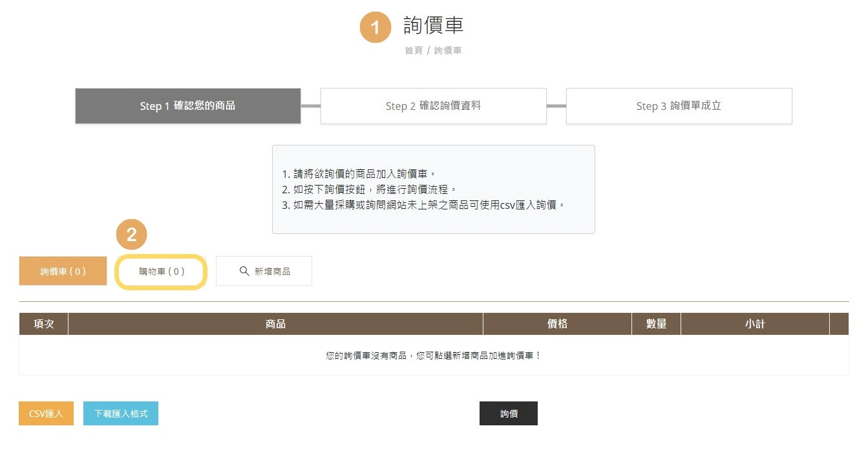Expand the Step 2 確認詢價資料 section

click(434, 105)
